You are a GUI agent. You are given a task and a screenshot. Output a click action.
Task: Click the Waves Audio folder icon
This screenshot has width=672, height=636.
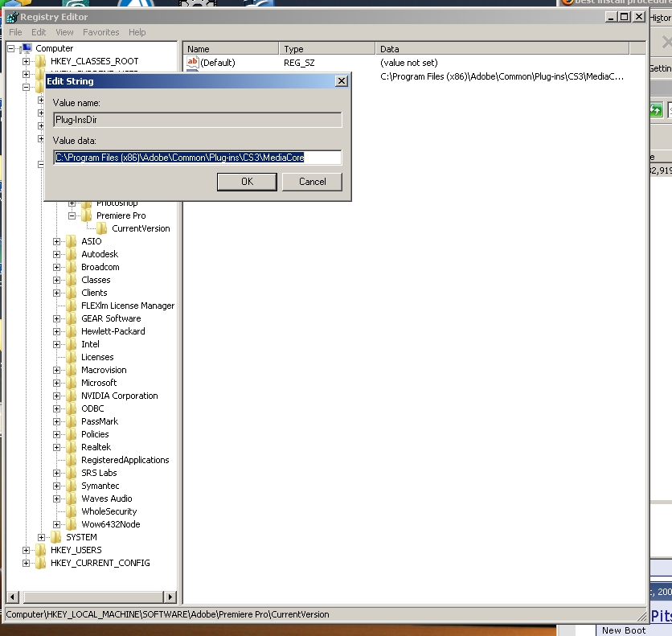coord(72,498)
